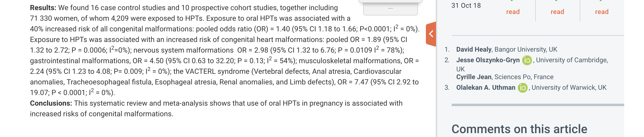Click the Cyrille Jean reviewer name

(x=474, y=77)
